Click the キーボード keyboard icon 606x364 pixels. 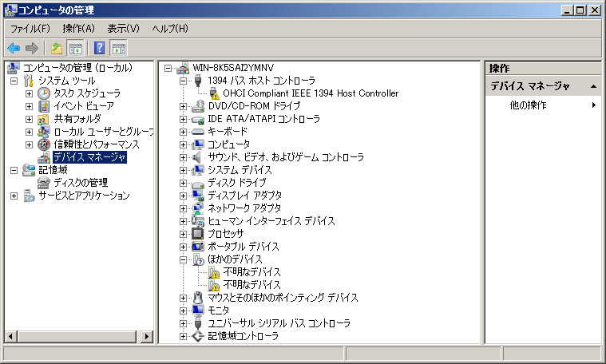coord(198,132)
